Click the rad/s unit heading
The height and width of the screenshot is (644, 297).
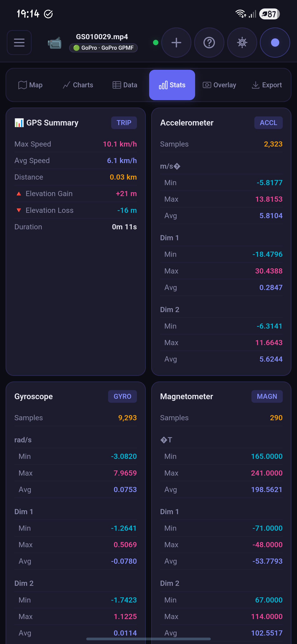point(23,440)
